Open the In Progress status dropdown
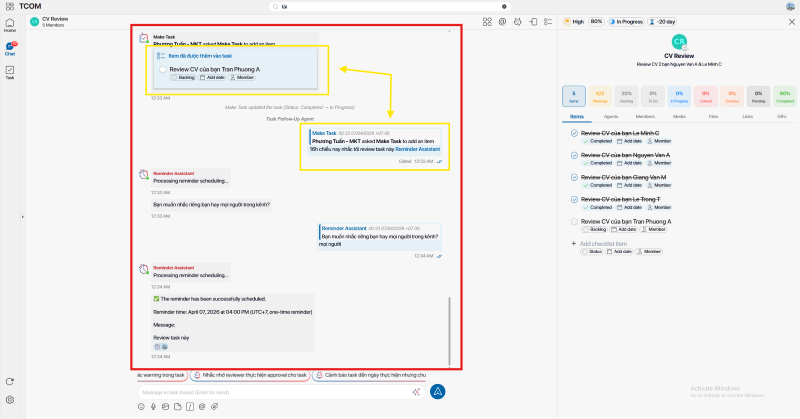The width and height of the screenshot is (800, 419). tap(626, 22)
